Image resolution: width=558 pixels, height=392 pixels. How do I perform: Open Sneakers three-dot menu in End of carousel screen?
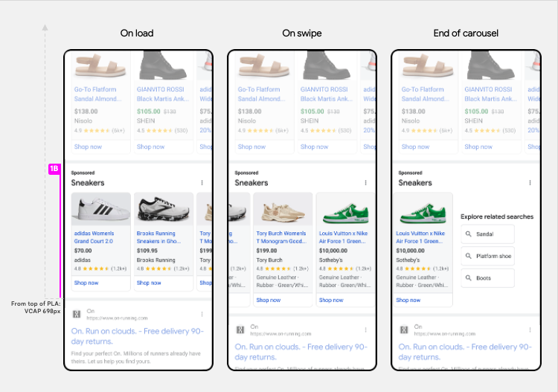(530, 183)
